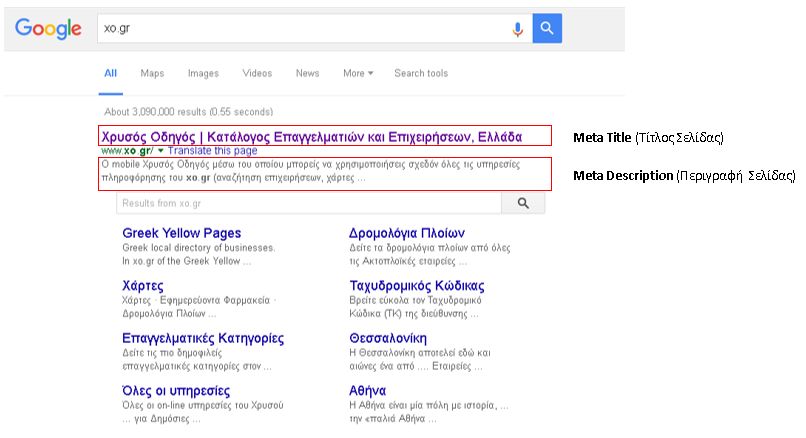Select the All tab

click(111, 73)
